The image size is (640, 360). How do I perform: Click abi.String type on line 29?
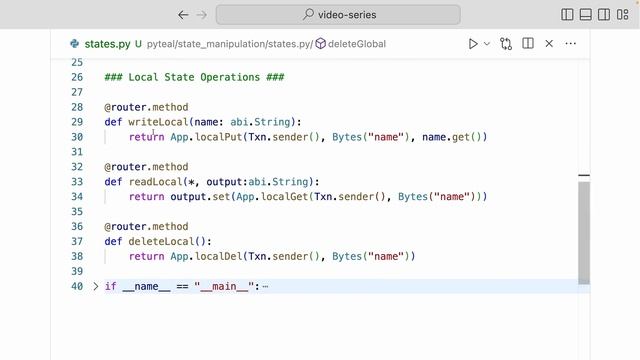coord(260,122)
